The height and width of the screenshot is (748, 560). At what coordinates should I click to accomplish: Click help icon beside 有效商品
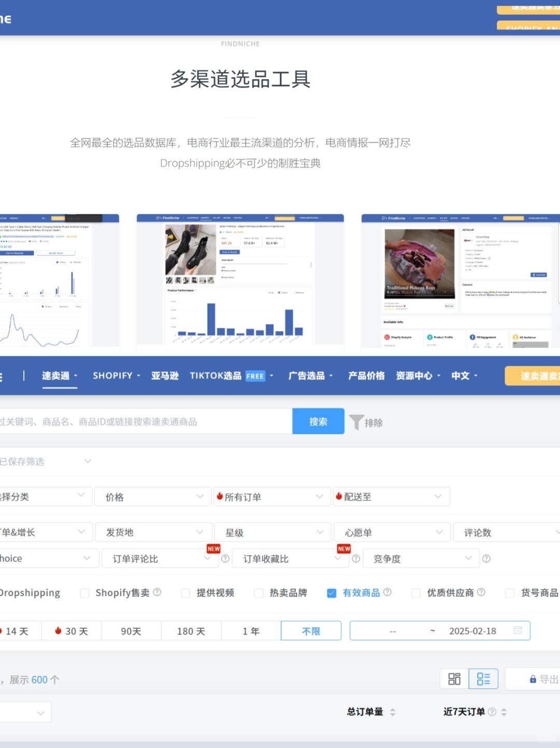point(387,592)
